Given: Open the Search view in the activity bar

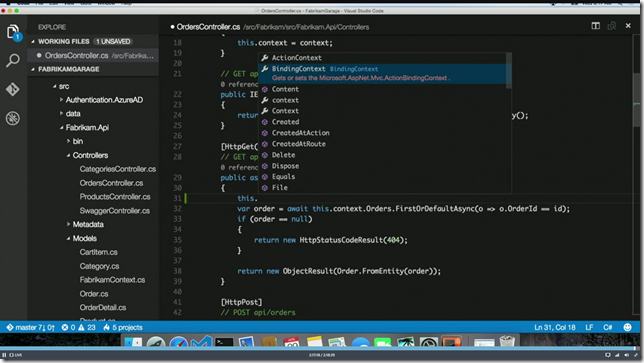Looking at the screenshot, I should coord(13,60).
